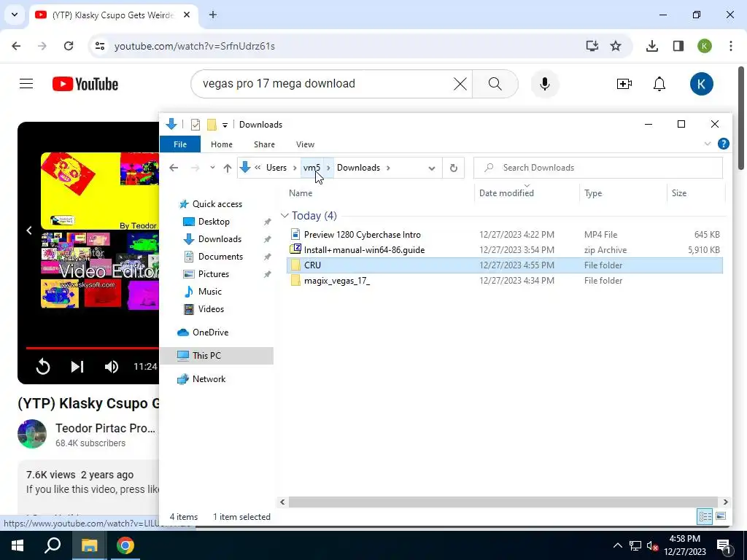
Task: Skip to next video in player
Action: tap(77, 366)
